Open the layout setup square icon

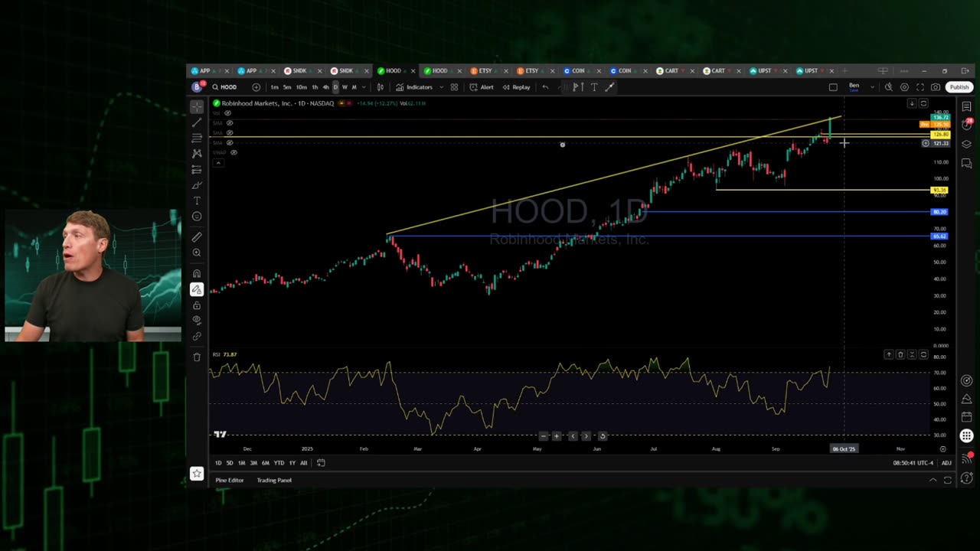[833, 87]
